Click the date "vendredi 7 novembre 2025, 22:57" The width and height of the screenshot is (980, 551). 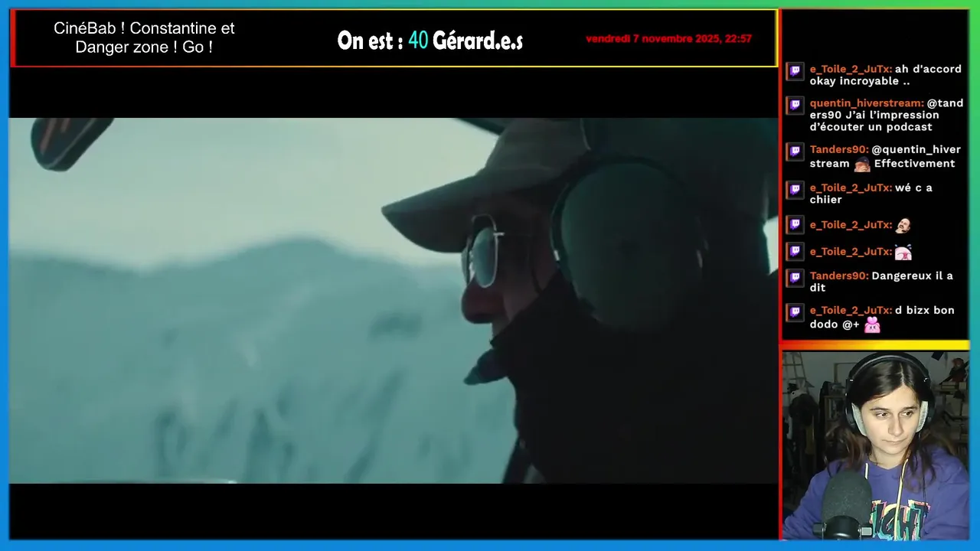(668, 39)
